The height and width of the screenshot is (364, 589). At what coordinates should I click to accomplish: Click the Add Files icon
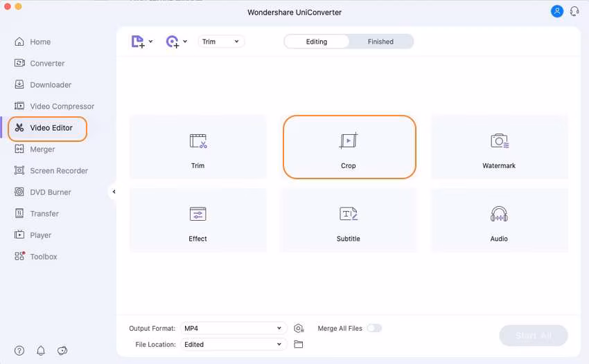click(138, 42)
